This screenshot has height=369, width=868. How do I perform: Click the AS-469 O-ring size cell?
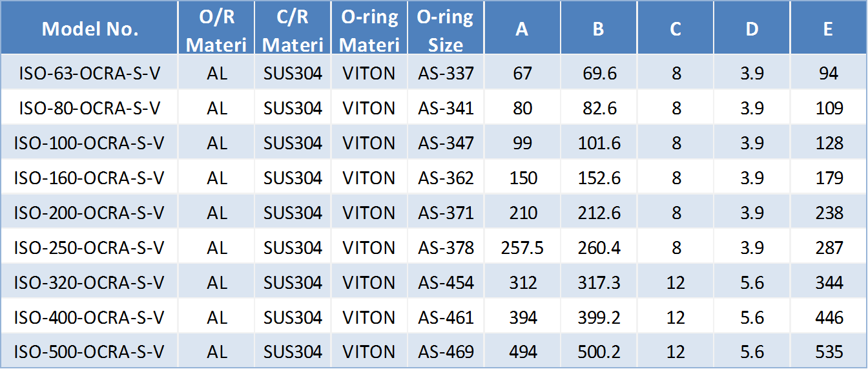[x=446, y=352]
